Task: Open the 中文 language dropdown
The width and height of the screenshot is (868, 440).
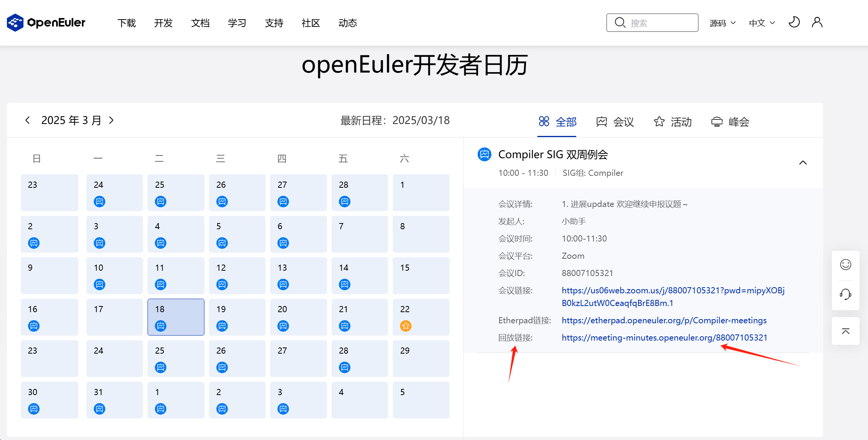Action: (x=762, y=23)
